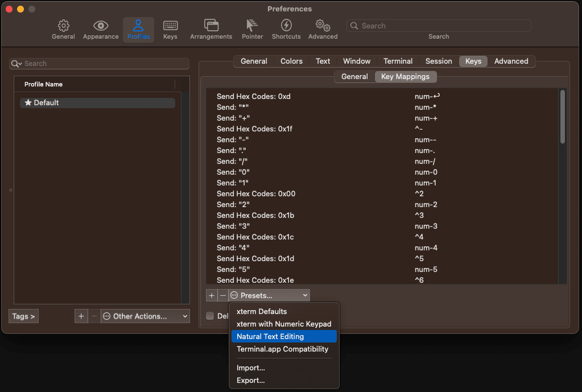Select the Profiles person icon
Image resolution: width=582 pixels, height=392 pixels.
[x=138, y=25]
